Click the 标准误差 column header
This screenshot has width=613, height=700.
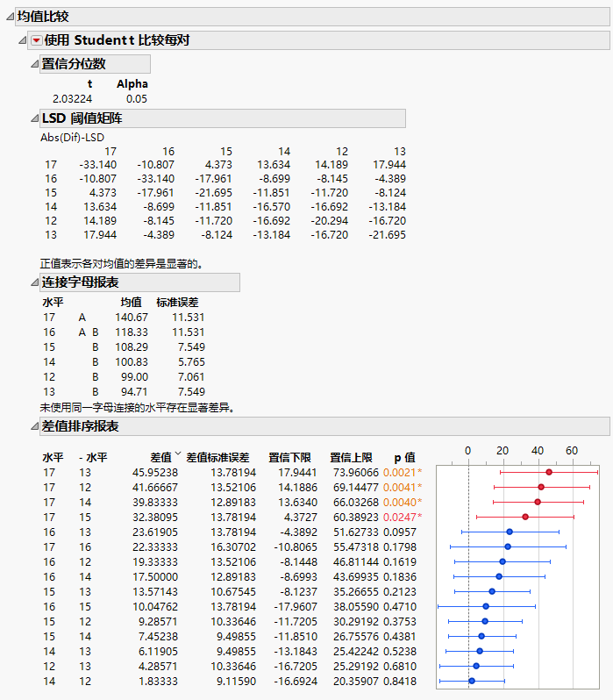(x=177, y=303)
